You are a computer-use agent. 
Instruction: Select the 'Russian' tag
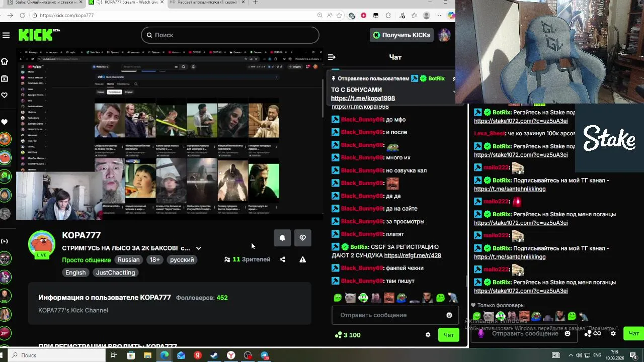click(x=129, y=260)
